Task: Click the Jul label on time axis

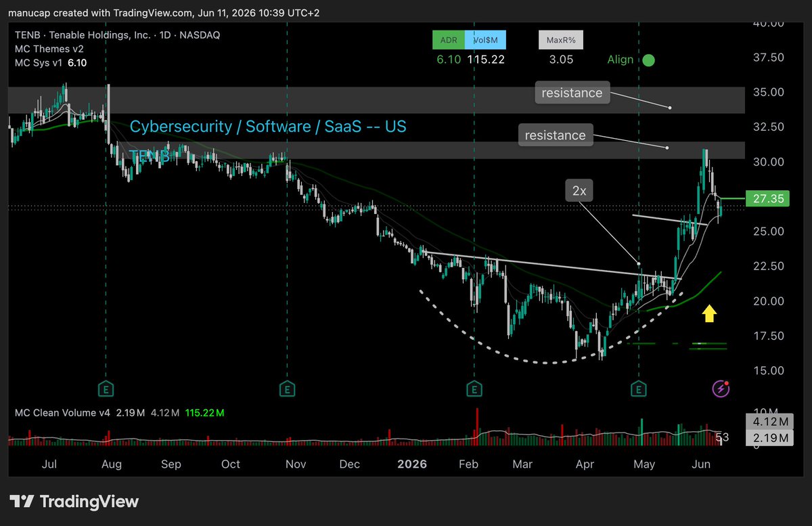Action: [x=49, y=464]
